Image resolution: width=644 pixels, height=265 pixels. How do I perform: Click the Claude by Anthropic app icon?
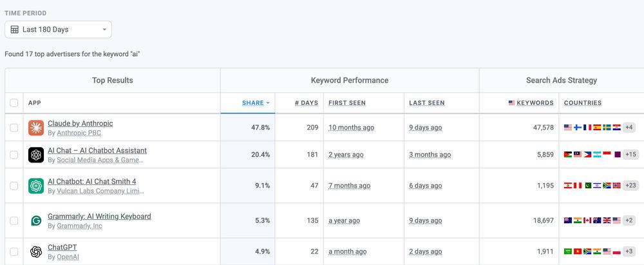[x=36, y=128]
